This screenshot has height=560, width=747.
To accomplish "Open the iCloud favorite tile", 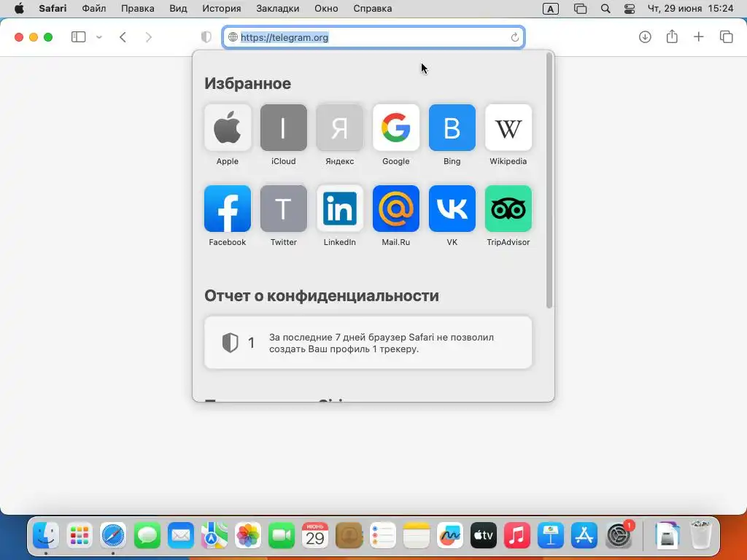I will [x=284, y=128].
